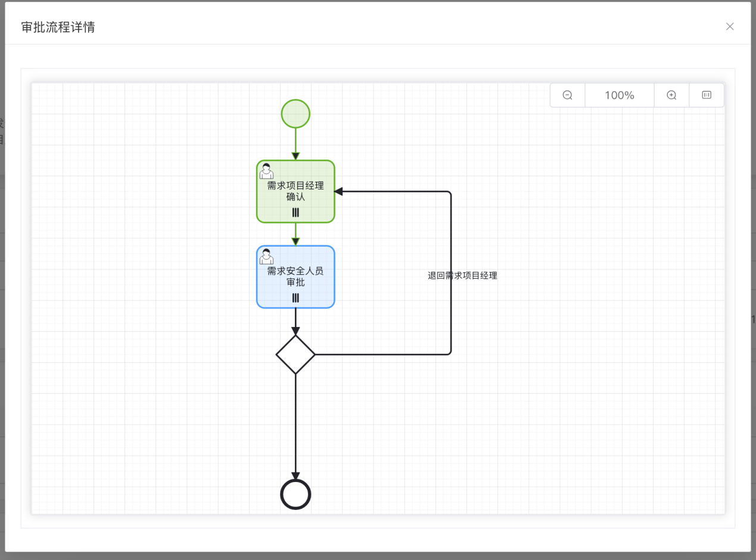Click user icon on 需求项目经理确认 task

266,171
